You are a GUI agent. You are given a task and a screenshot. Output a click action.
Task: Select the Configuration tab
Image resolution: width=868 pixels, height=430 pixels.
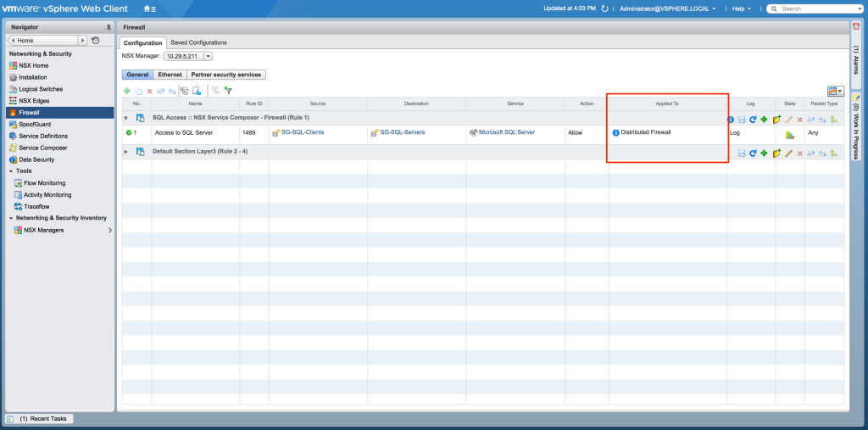(x=142, y=42)
